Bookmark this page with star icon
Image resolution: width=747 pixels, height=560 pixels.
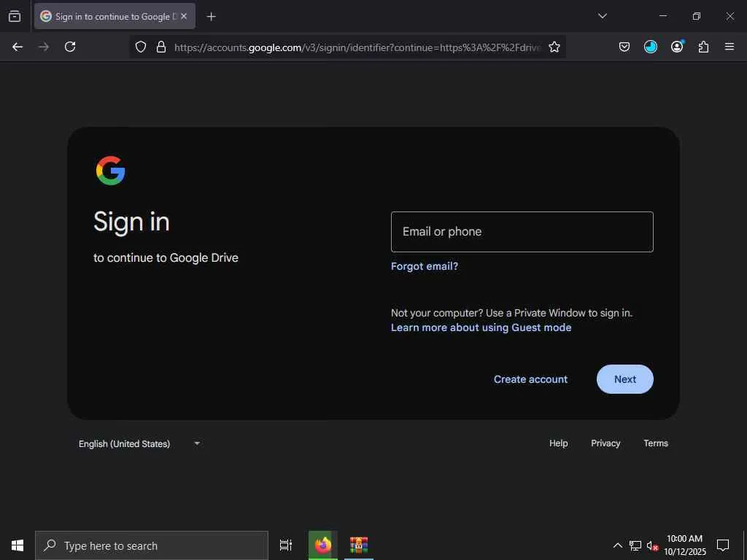coord(554,47)
